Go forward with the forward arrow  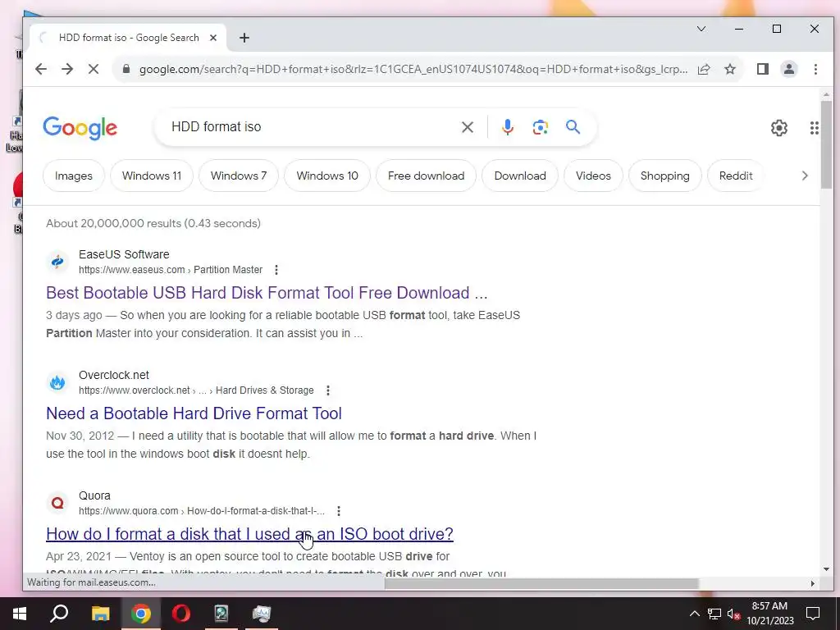(67, 69)
